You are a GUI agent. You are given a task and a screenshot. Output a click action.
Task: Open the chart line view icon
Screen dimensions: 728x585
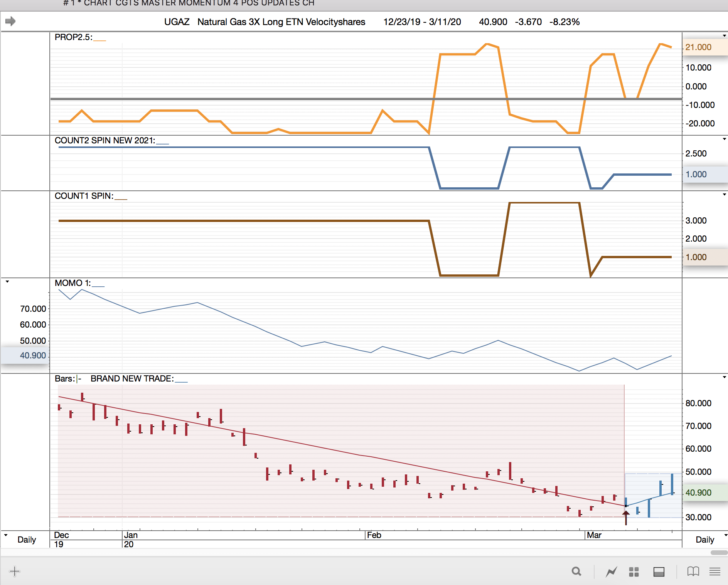point(611,572)
